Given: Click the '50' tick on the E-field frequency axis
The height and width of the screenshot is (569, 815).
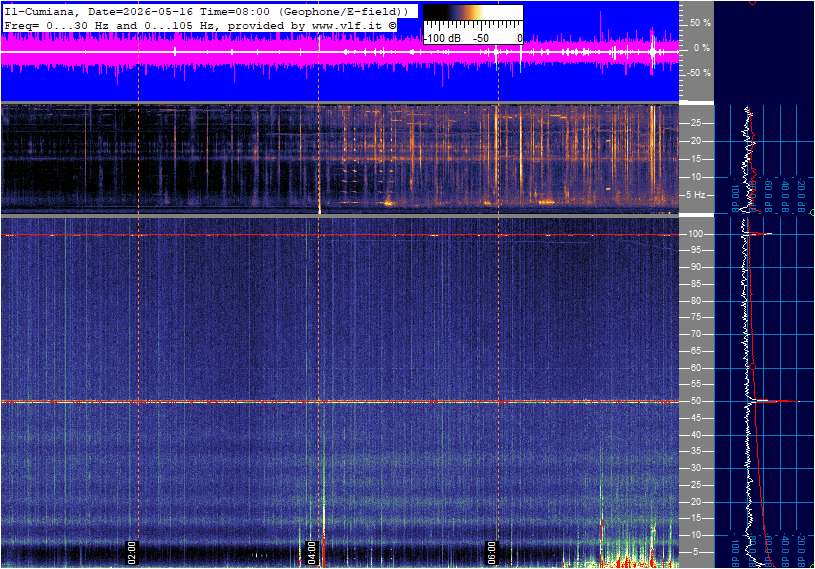Looking at the screenshot, I should (x=695, y=401).
